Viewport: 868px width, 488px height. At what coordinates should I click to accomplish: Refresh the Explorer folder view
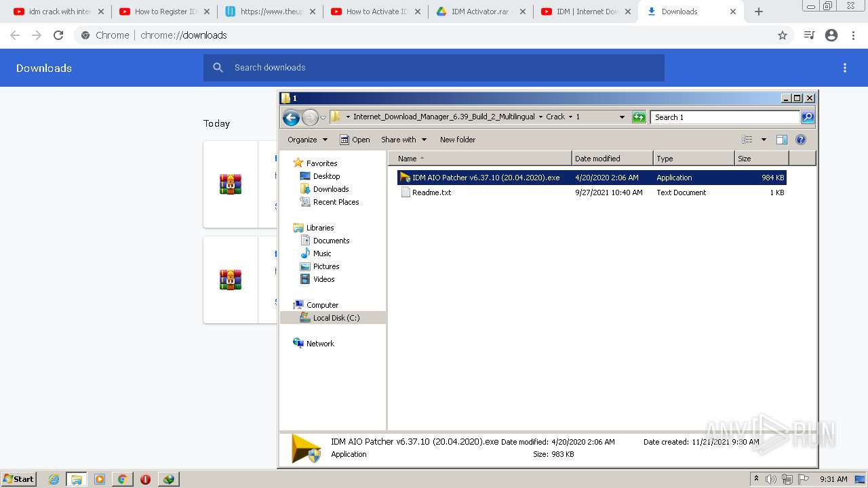point(639,117)
